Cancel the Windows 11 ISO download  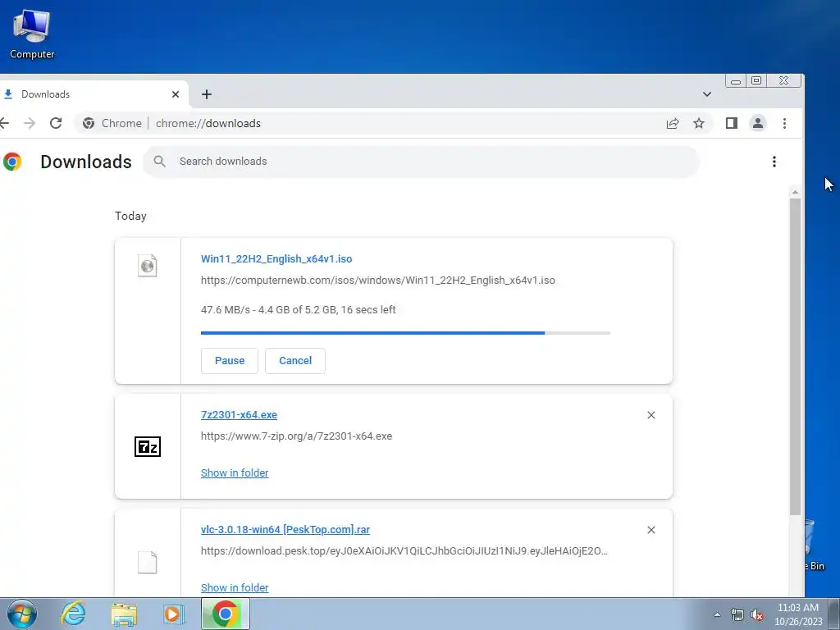[295, 361]
